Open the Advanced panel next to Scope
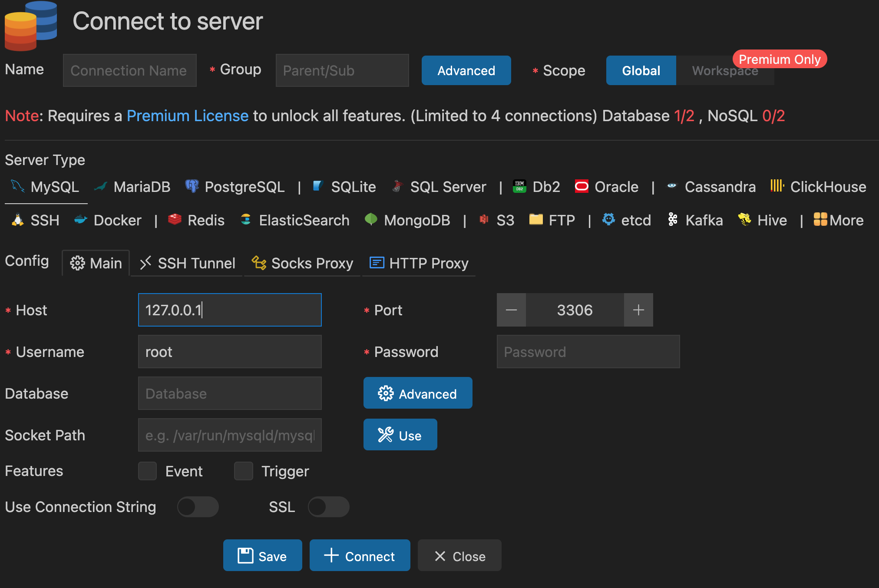Screen dimensions: 879x588 (466, 70)
